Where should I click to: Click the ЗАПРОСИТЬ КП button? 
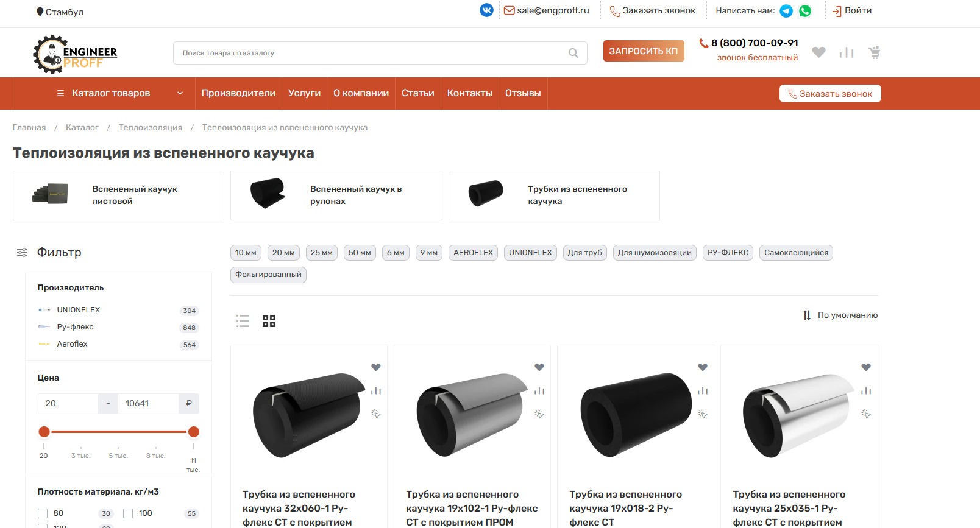pos(644,51)
